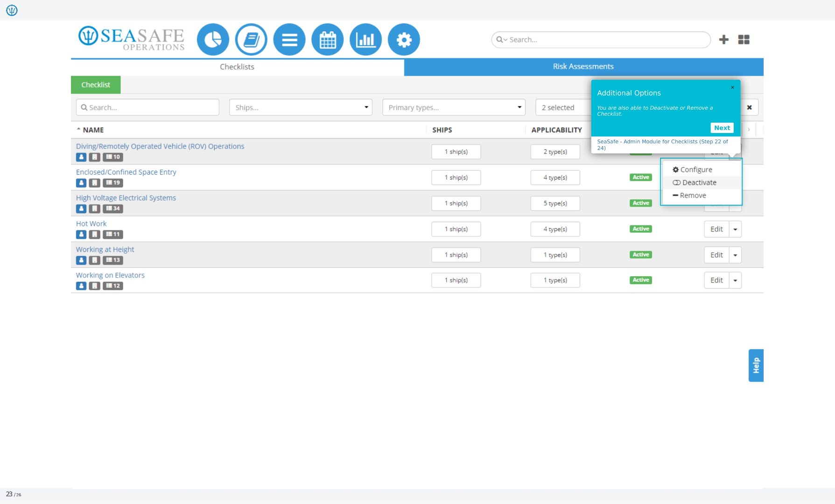
Task: Open the bar chart reports icon
Action: tap(365, 40)
